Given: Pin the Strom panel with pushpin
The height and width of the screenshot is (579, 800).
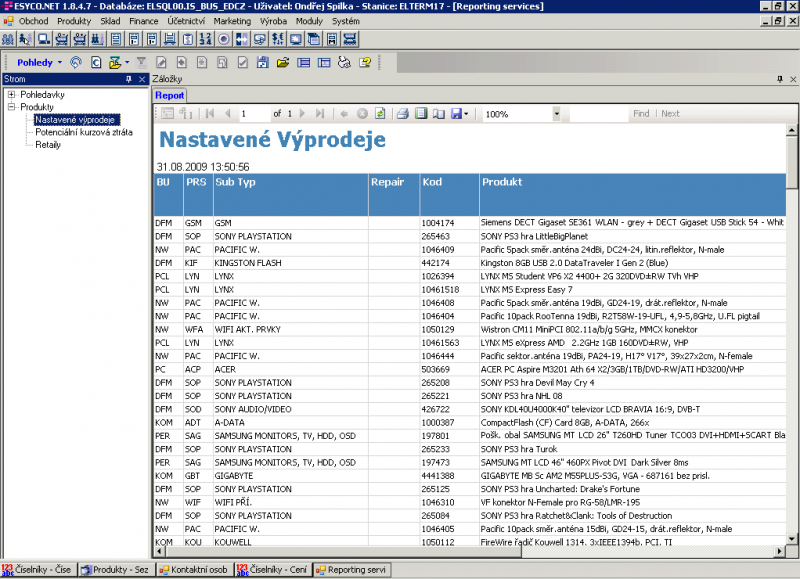Looking at the screenshot, I should click(128, 79).
